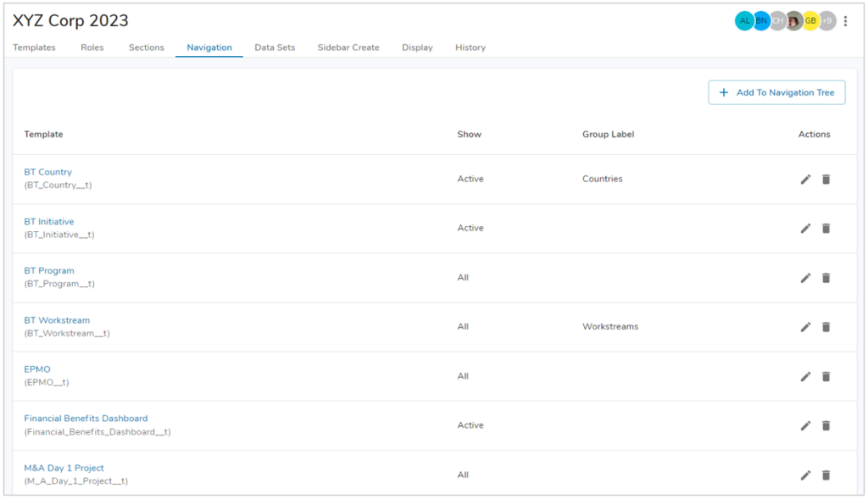
Task: Open the Data Sets tab
Action: (273, 47)
